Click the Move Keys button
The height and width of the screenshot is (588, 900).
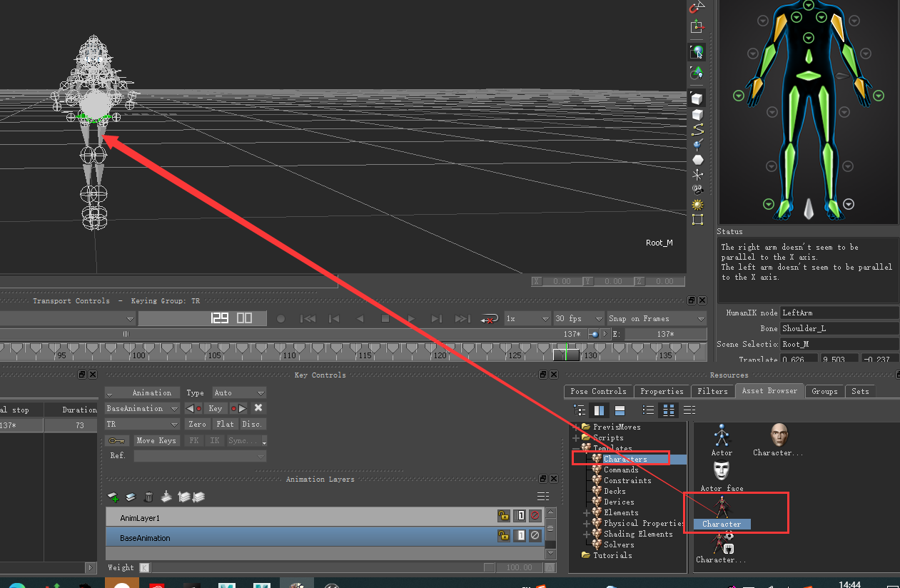[x=156, y=440]
